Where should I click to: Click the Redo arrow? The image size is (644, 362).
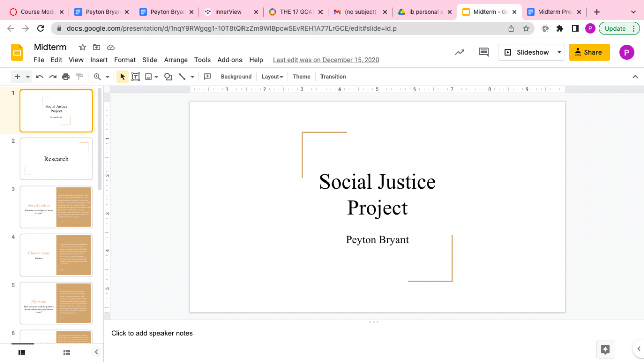52,77
